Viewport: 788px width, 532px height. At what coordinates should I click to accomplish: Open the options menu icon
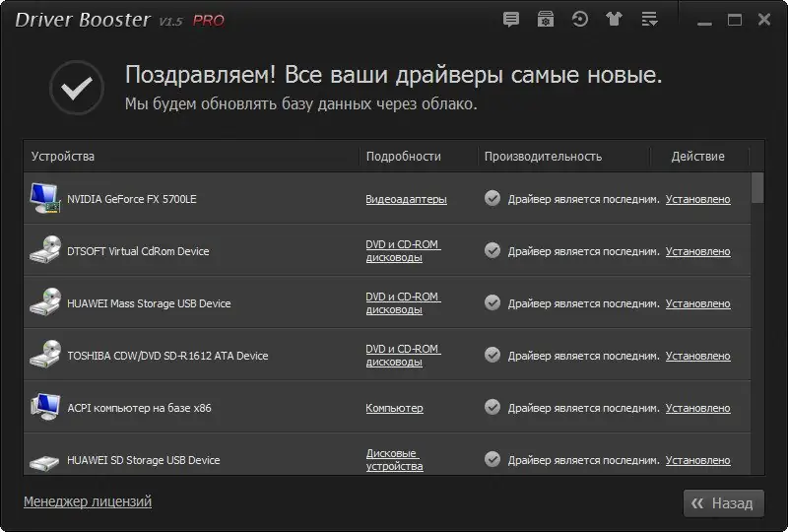(649, 19)
